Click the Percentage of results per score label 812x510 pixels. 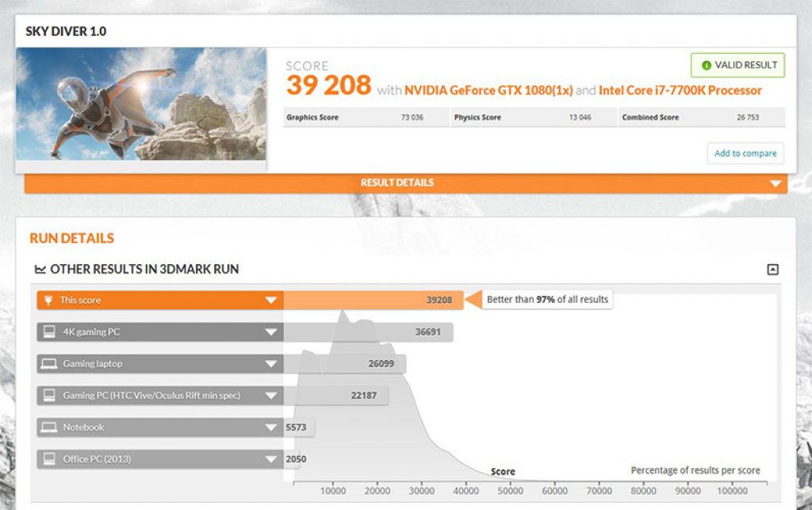coord(695,470)
